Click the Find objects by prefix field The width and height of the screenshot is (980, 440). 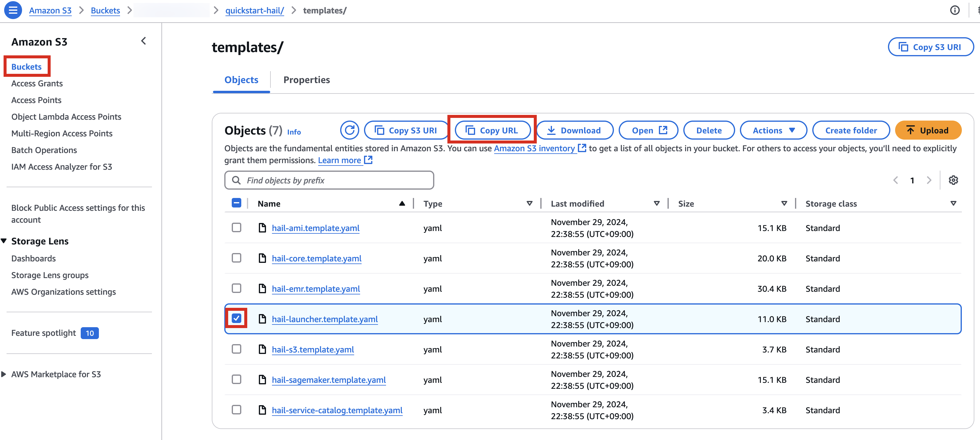(329, 180)
